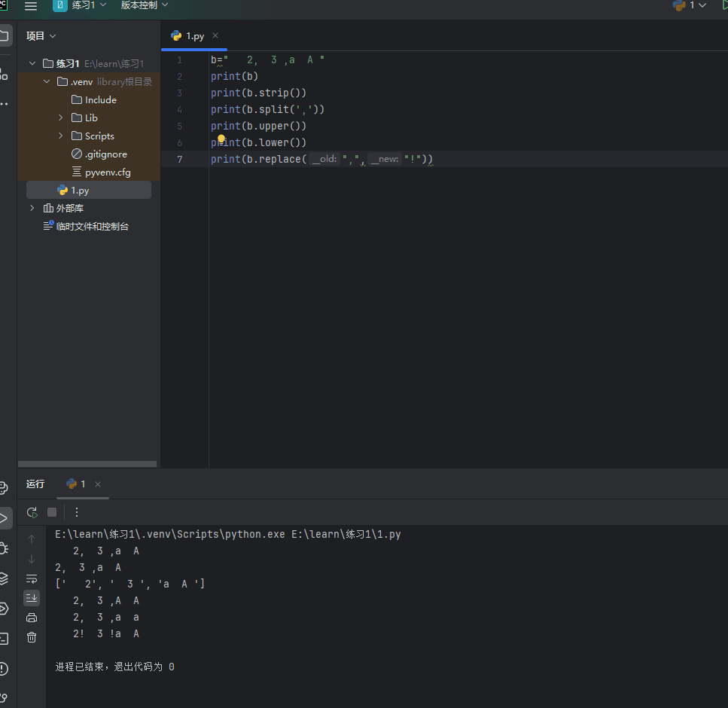Click the Stop process square button
728x708 pixels.
[52, 512]
